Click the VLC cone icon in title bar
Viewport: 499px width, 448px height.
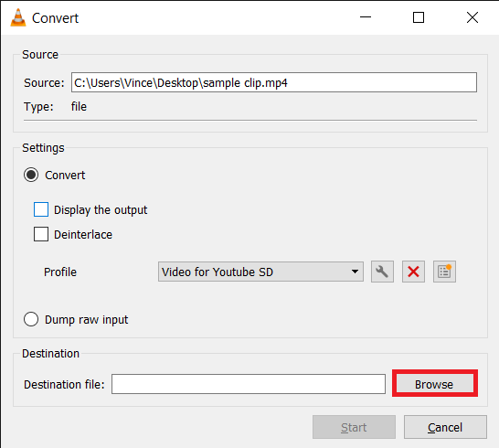[x=18, y=17]
